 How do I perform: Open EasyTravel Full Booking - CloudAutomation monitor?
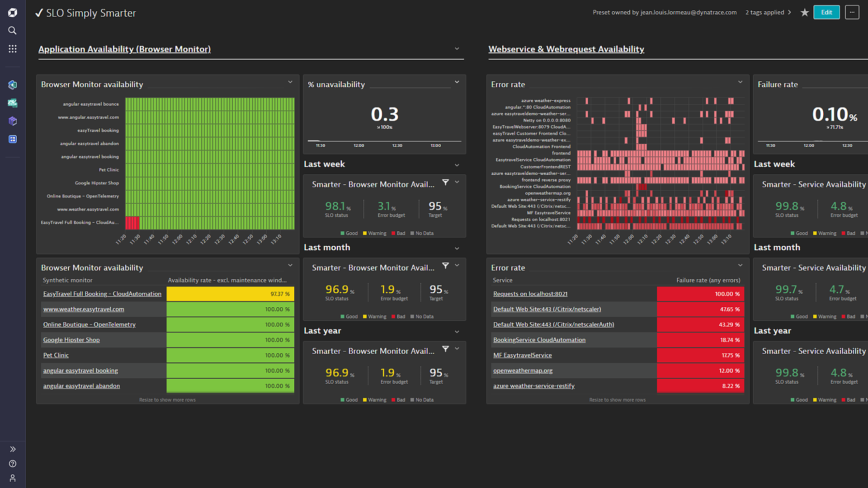pyautogui.click(x=102, y=294)
